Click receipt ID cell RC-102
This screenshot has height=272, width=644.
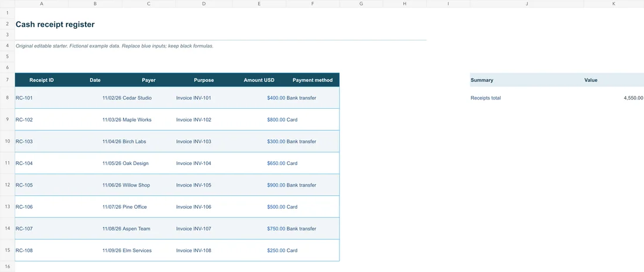42,120
